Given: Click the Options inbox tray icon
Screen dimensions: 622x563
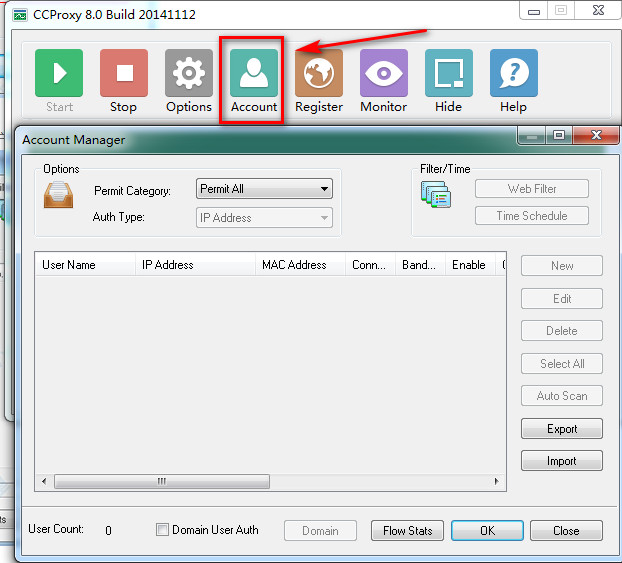Looking at the screenshot, I should pyautogui.click(x=58, y=195).
